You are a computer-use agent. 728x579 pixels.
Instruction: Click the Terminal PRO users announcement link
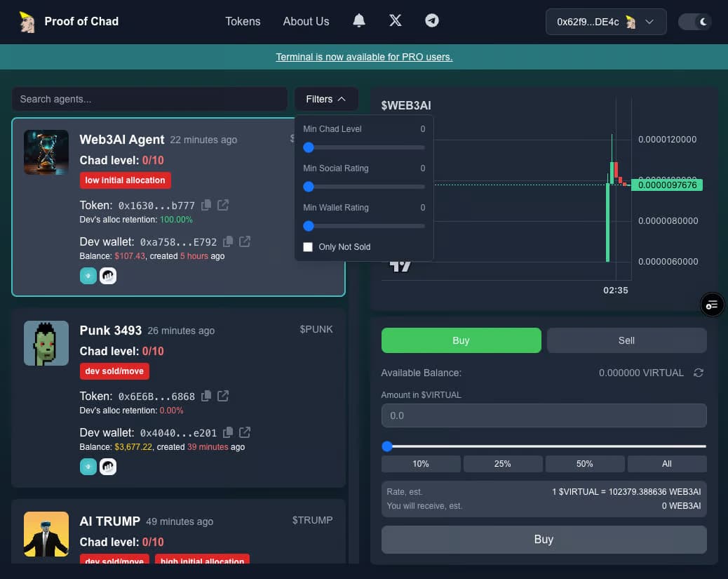pyautogui.click(x=364, y=57)
